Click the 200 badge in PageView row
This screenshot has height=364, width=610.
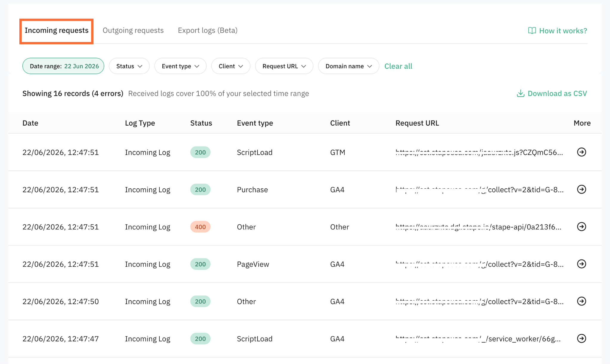click(200, 264)
